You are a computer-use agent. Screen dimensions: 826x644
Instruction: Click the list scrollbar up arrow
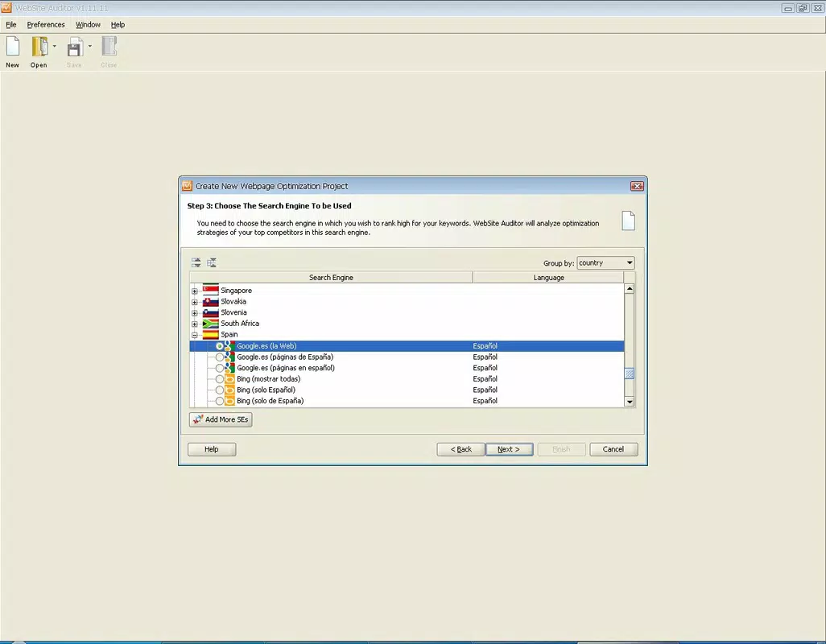pyautogui.click(x=630, y=288)
